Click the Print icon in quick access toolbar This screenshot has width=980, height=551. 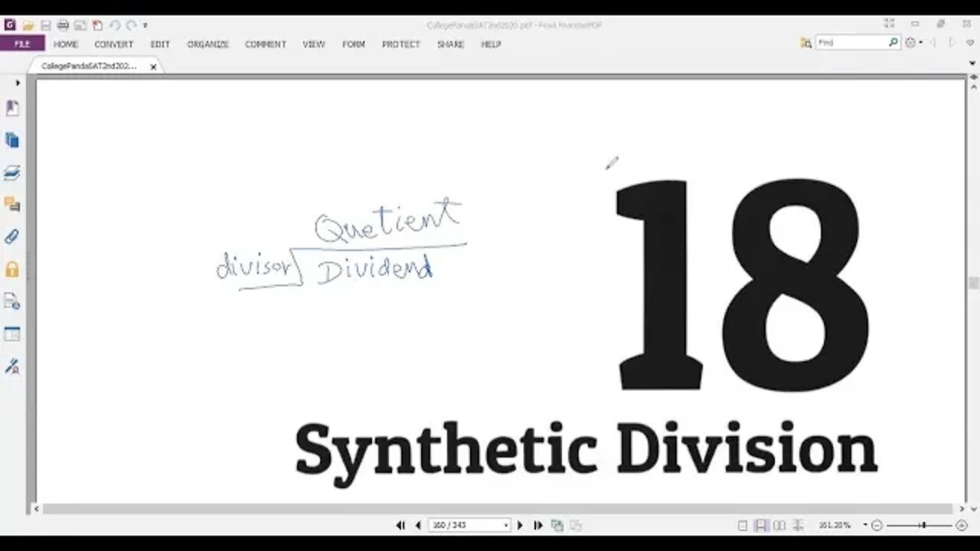pyautogui.click(x=63, y=25)
